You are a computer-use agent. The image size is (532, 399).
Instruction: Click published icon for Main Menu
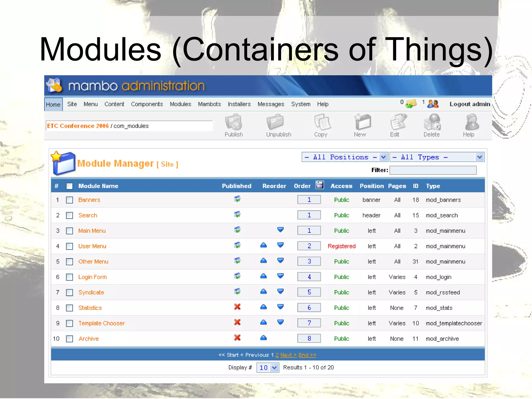coord(237,230)
